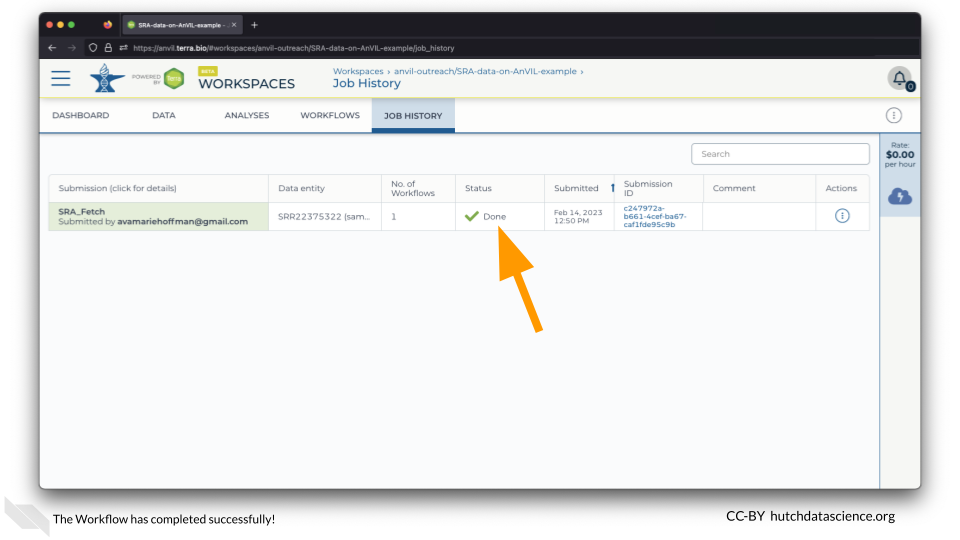Select the Job History tab
Viewport: 960px width, 540px height.
point(413,115)
